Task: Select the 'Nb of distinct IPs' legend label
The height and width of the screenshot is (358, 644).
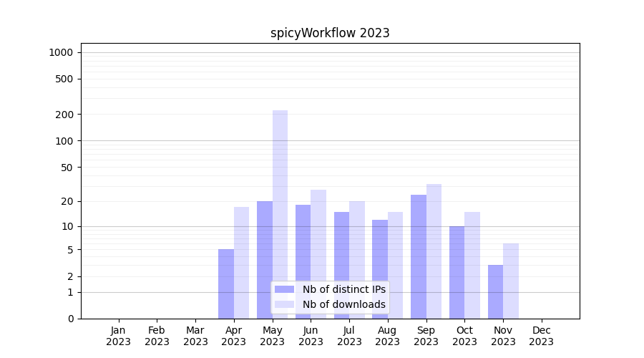Action: tap(343, 289)
